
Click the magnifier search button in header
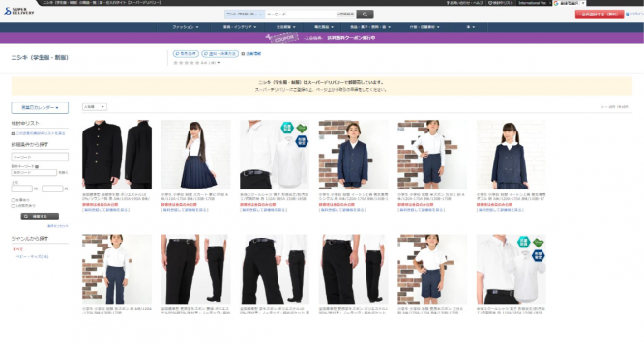365,15
